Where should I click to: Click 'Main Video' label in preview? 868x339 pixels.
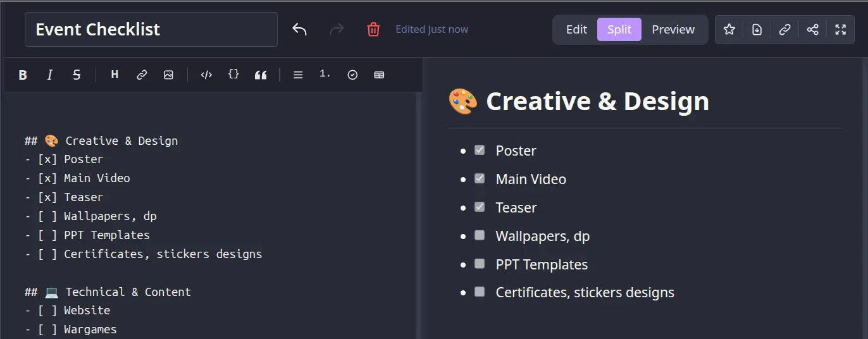pos(531,180)
